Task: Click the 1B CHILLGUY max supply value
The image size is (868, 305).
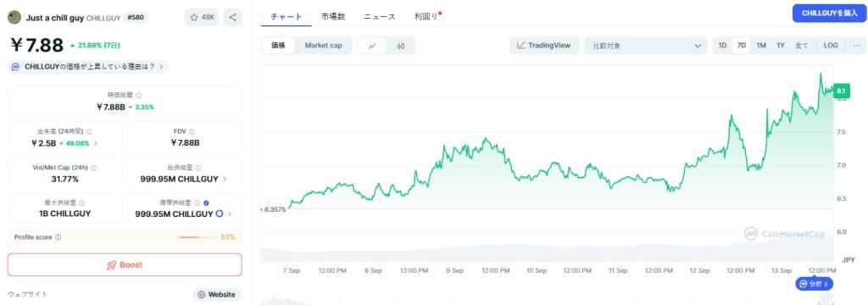Action: click(64, 213)
